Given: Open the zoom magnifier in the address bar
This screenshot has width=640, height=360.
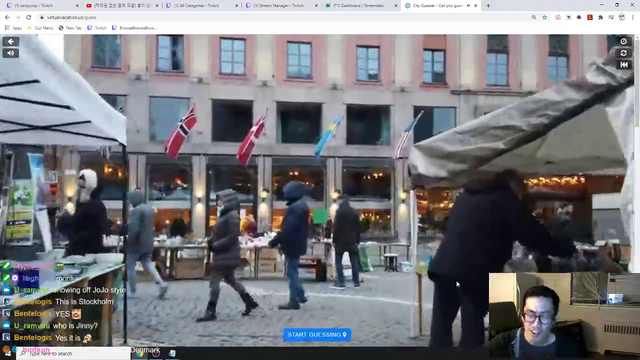Looking at the screenshot, I should click(534, 18).
